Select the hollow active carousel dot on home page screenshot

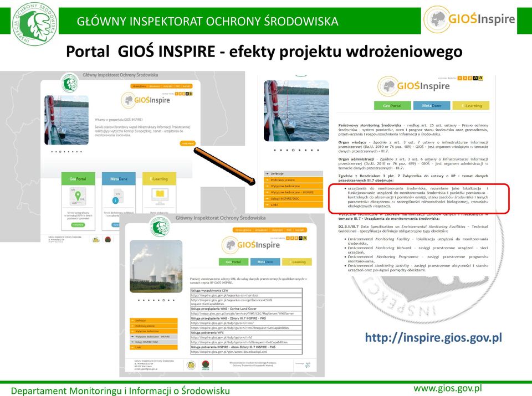(x=60, y=152)
